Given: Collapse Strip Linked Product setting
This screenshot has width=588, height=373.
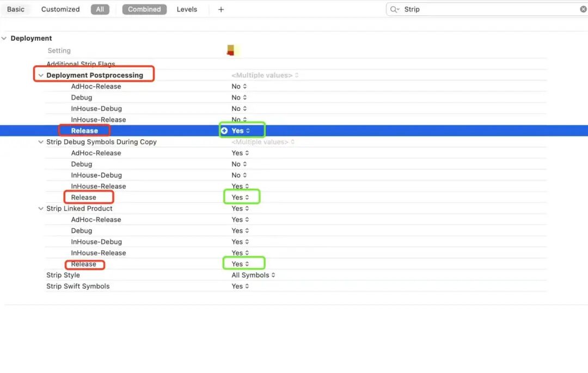Looking at the screenshot, I should pos(40,209).
